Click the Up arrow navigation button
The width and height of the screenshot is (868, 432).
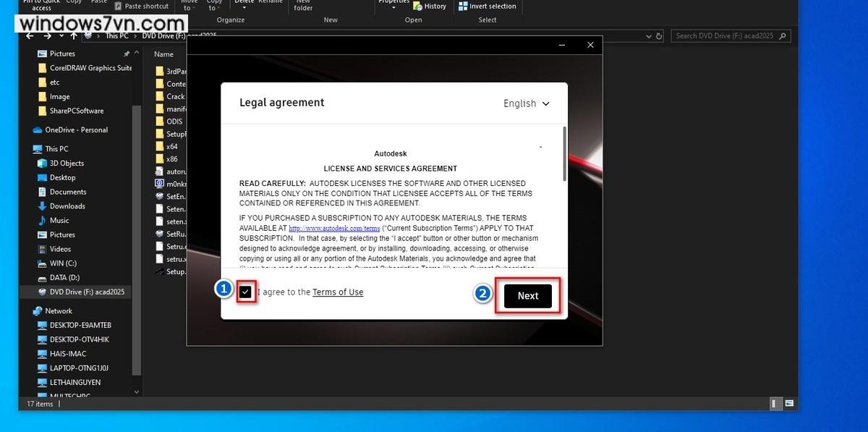[x=74, y=35]
